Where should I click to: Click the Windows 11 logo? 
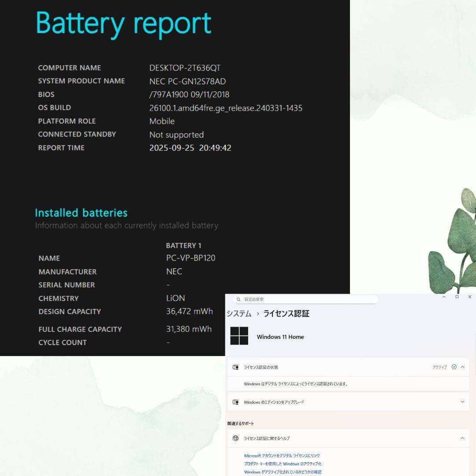[x=239, y=336]
